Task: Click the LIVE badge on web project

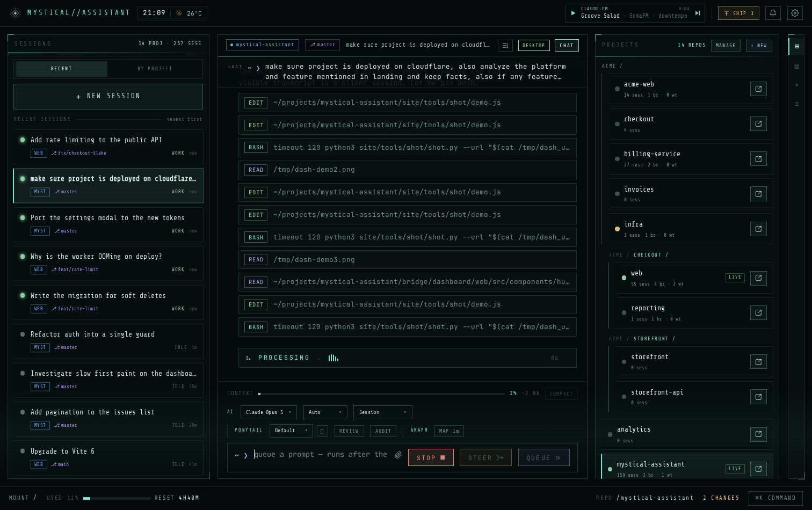Action: 735,278
